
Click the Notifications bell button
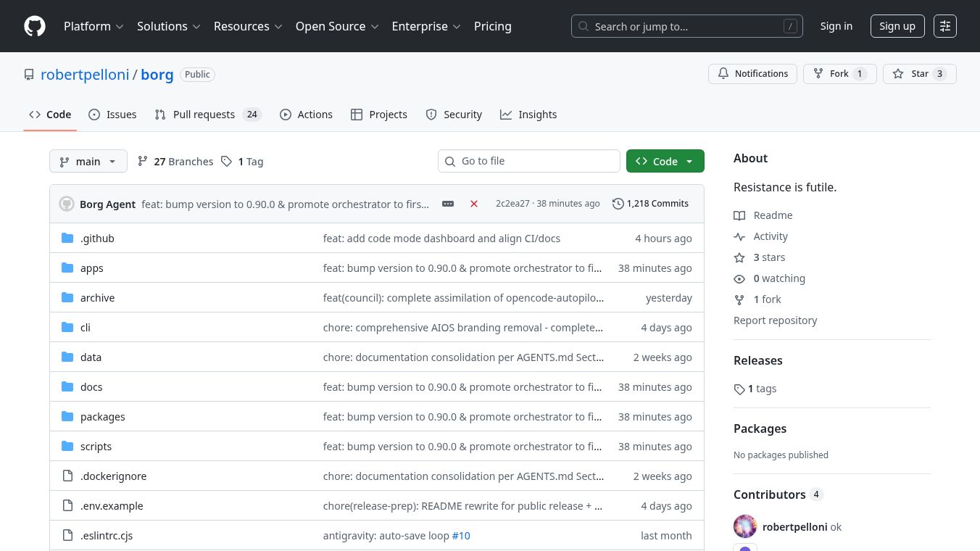pyautogui.click(x=752, y=74)
